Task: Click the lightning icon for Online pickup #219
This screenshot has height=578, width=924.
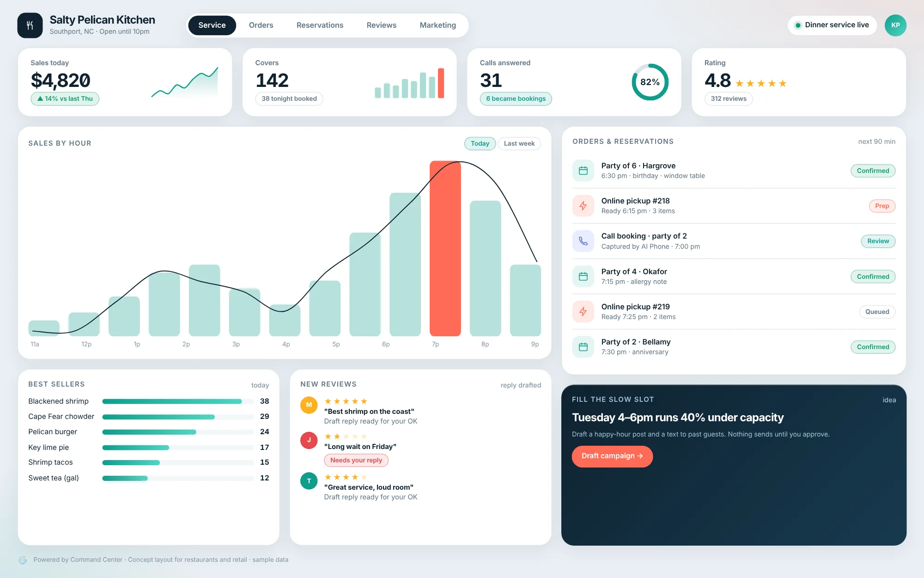Action: pyautogui.click(x=583, y=312)
